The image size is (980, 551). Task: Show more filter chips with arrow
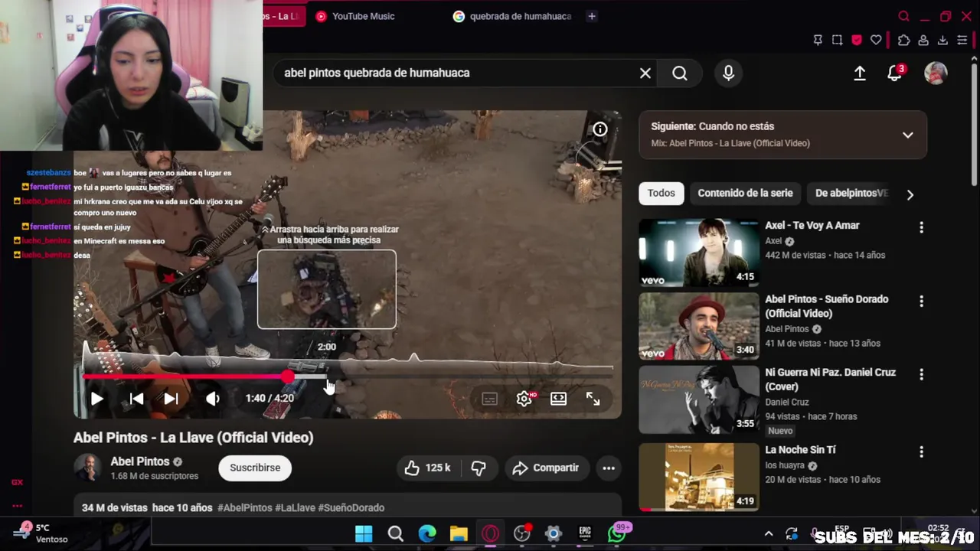coord(910,194)
